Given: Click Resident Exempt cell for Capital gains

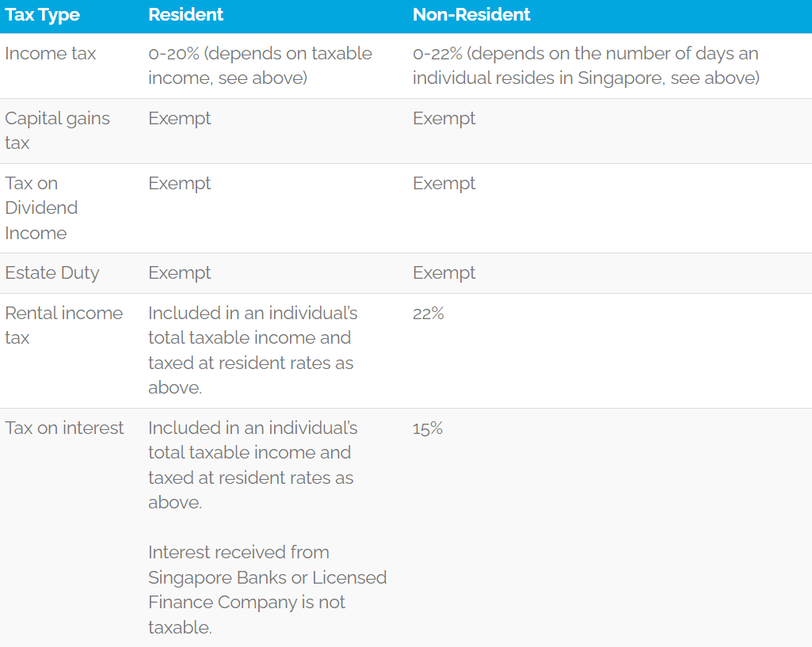Looking at the screenshot, I should [180, 119].
